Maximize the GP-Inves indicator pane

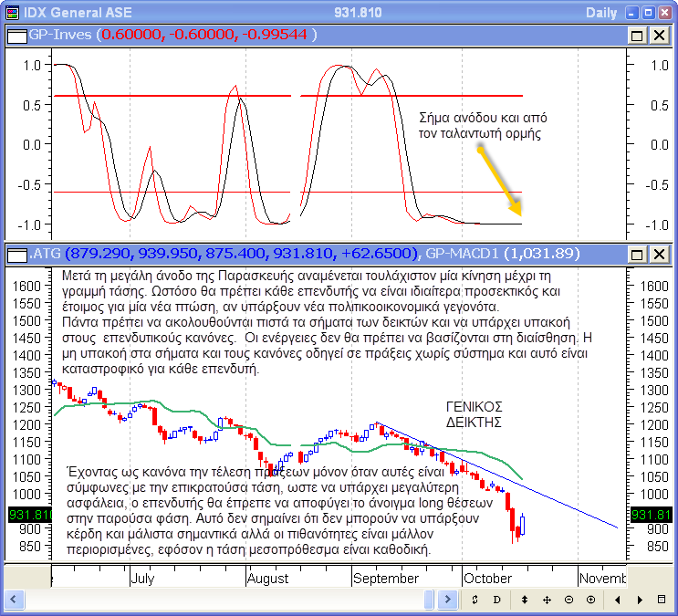(638, 35)
